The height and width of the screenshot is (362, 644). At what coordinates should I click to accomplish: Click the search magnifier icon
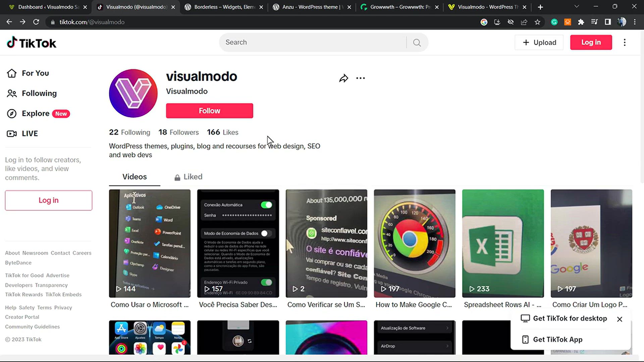coord(417,43)
